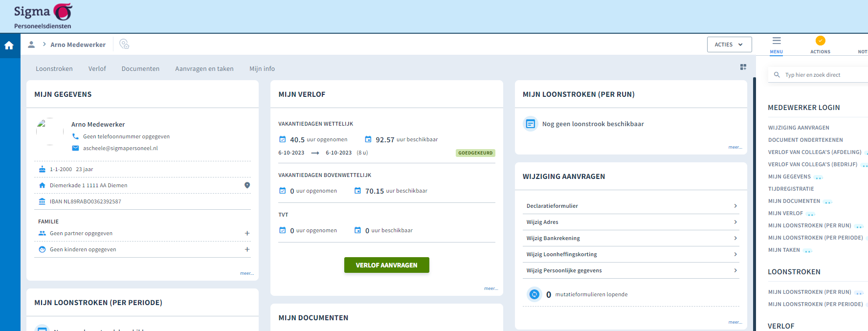
Task: Switch to the Loonstroken tab
Action: [54, 69]
